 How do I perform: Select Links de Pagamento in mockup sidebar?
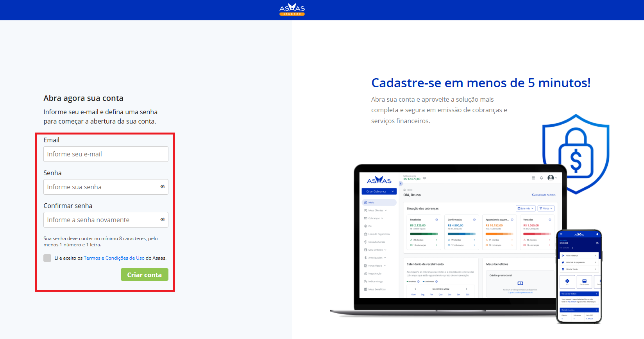[x=378, y=234]
